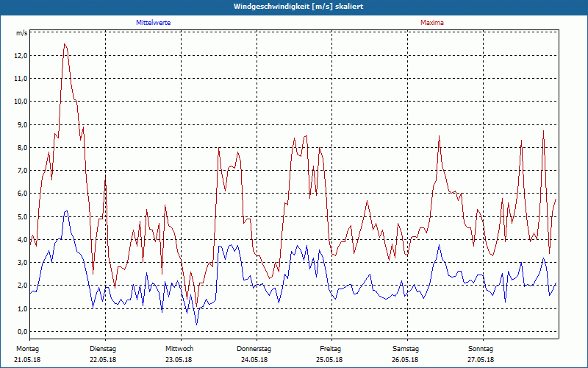Image resolution: width=588 pixels, height=368 pixels.
Task: Click the date 27.05.18
Action: (x=481, y=360)
